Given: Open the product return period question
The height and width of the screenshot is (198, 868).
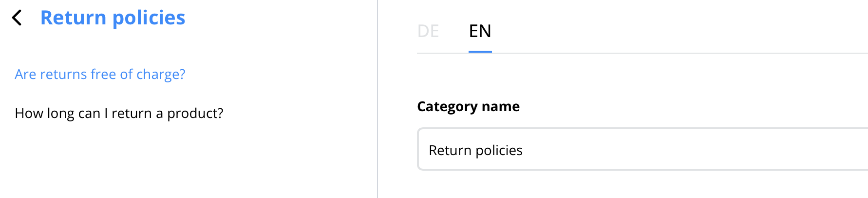Looking at the screenshot, I should [x=119, y=113].
